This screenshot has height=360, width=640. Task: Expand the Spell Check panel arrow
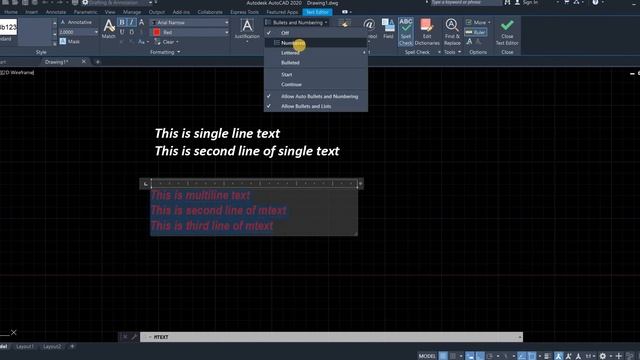[439, 52]
